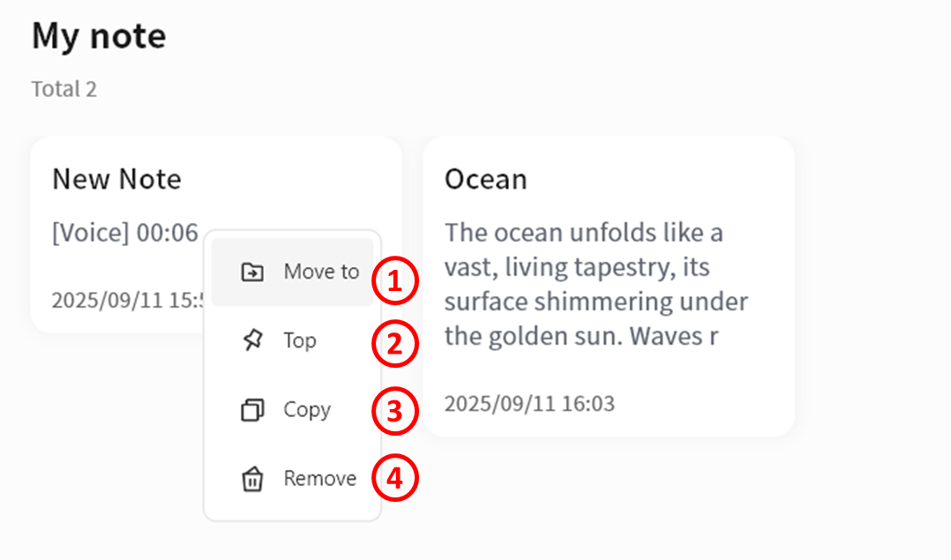The width and height of the screenshot is (951, 560).
Task: Open the Ocean note by its title
Action: [485, 179]
